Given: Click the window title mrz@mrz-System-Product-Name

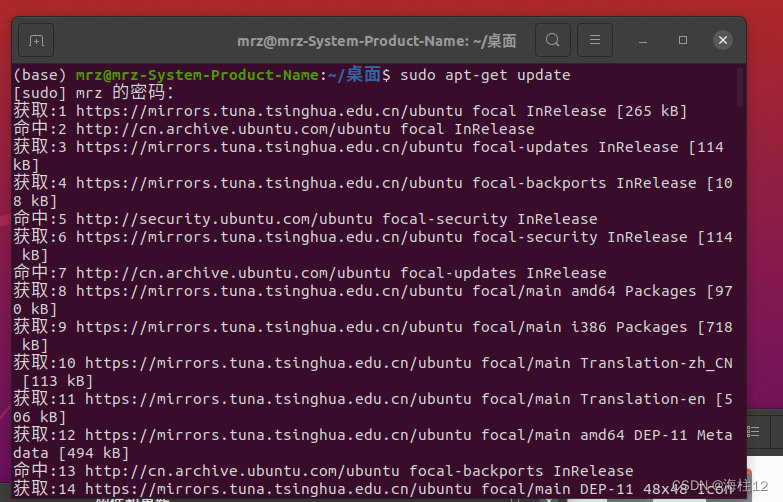Looking at the screenshot, I should [377, 40].
